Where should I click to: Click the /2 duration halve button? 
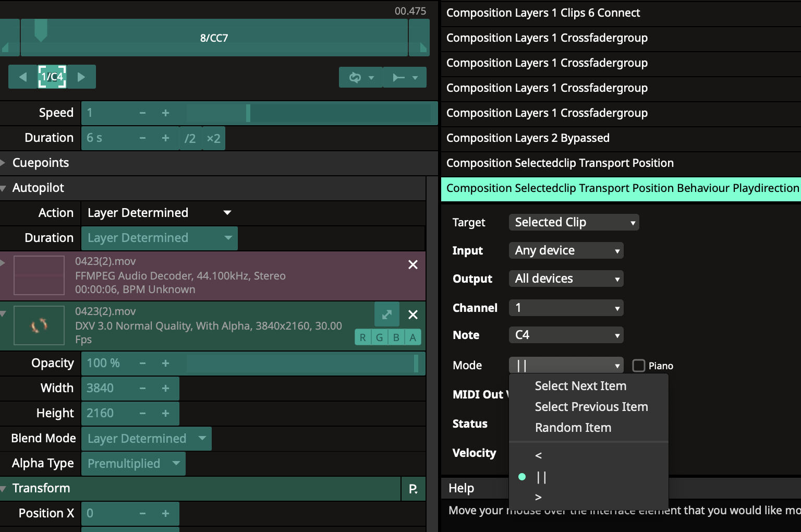[x=190, y=138]
